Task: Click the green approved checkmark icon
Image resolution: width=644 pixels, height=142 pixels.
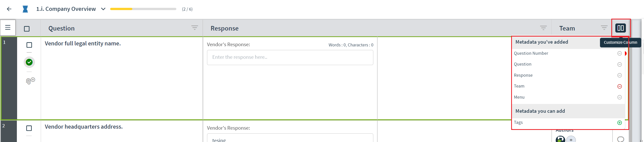Action: [x=29, y=62]
